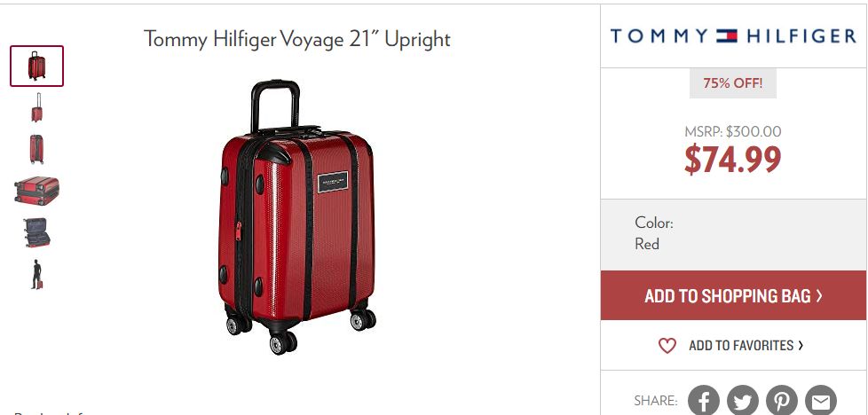Click Add to Favorites link
The width and height of the screenshot is (868, 415).
point(741,346)
